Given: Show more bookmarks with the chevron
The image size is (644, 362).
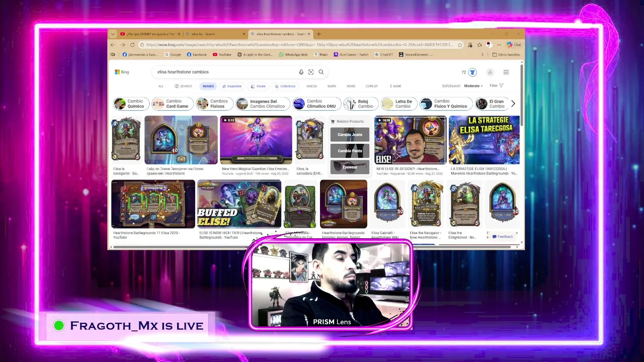Looking at the screenshot, I should click(482, 55).
